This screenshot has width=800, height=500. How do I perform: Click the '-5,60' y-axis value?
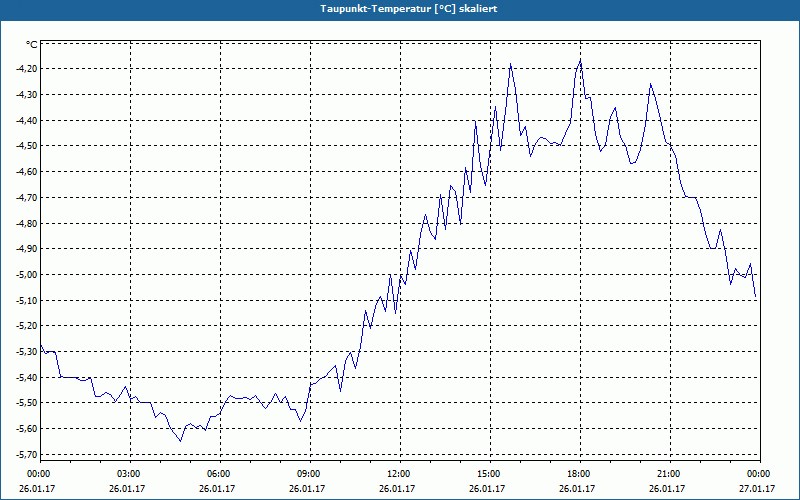(x=28, y=429)
